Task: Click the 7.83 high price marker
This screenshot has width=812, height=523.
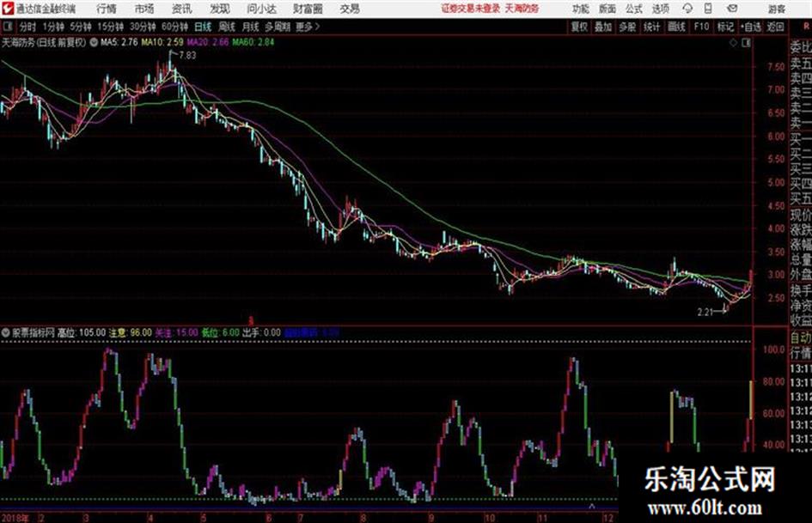Action: pos(187,56)
